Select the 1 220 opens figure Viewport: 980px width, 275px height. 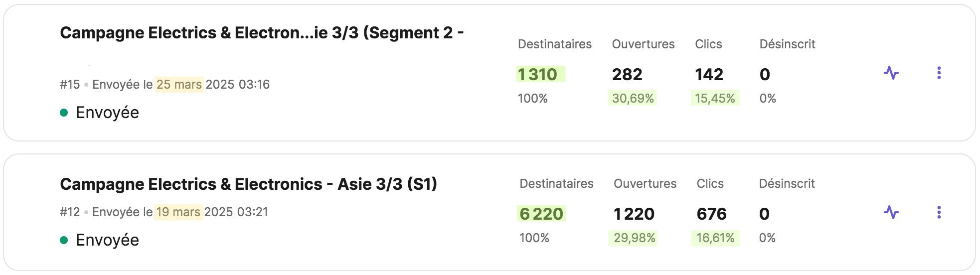[x=634, y=214]
